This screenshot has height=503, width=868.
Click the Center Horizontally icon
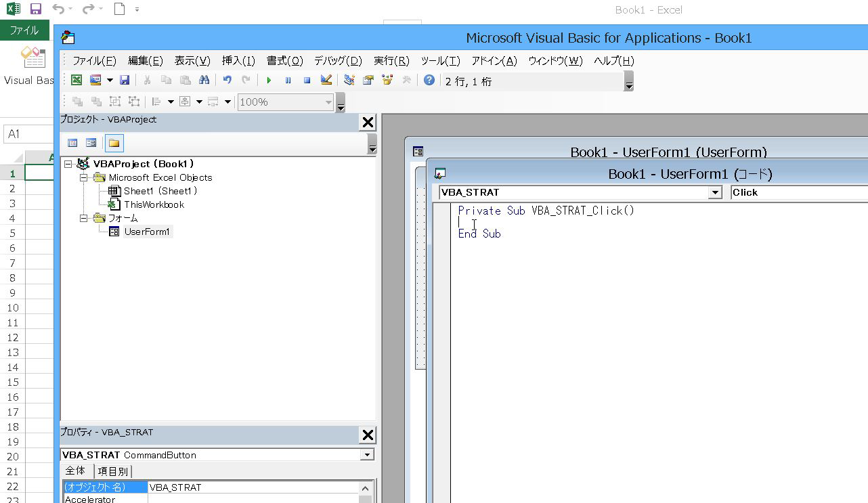[185, 102]
